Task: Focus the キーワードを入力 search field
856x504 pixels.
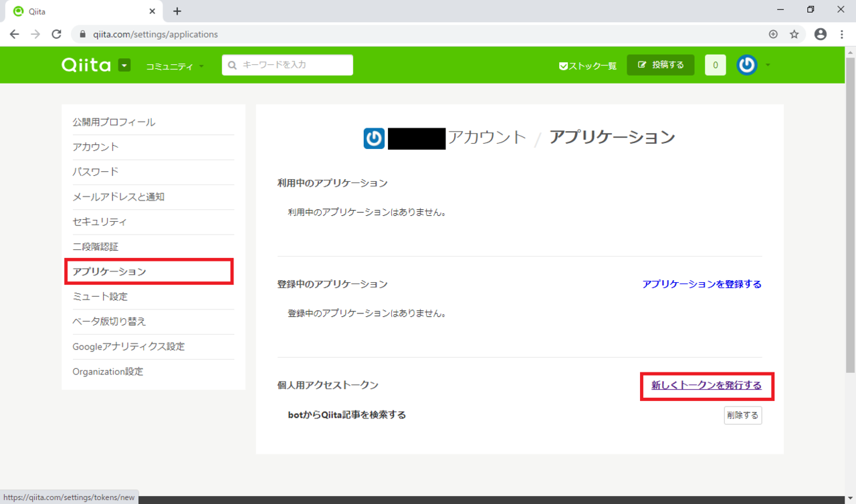Action: click(x=288, y=65)
